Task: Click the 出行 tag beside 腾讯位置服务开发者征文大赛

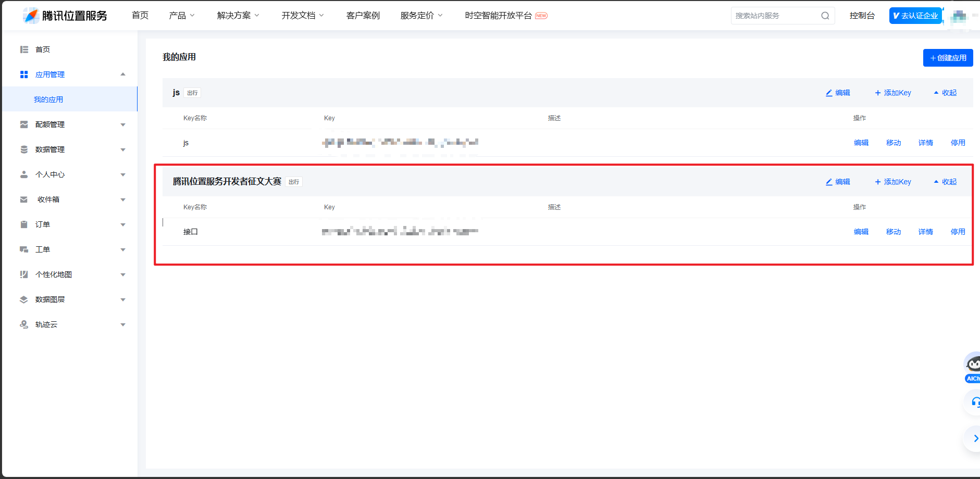Action: 294,182
